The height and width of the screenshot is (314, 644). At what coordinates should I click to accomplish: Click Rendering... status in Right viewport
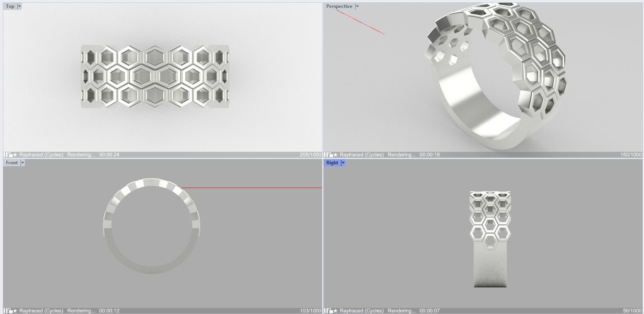[402, 311]
